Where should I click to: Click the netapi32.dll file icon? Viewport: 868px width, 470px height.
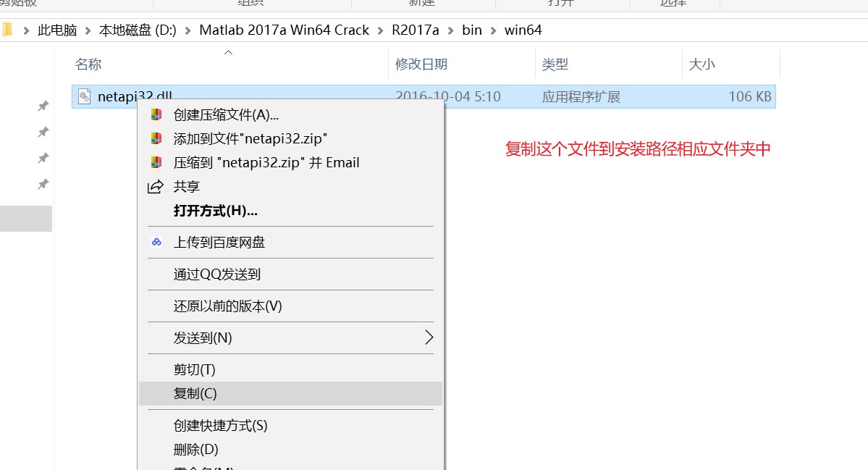tap(85, 96)
